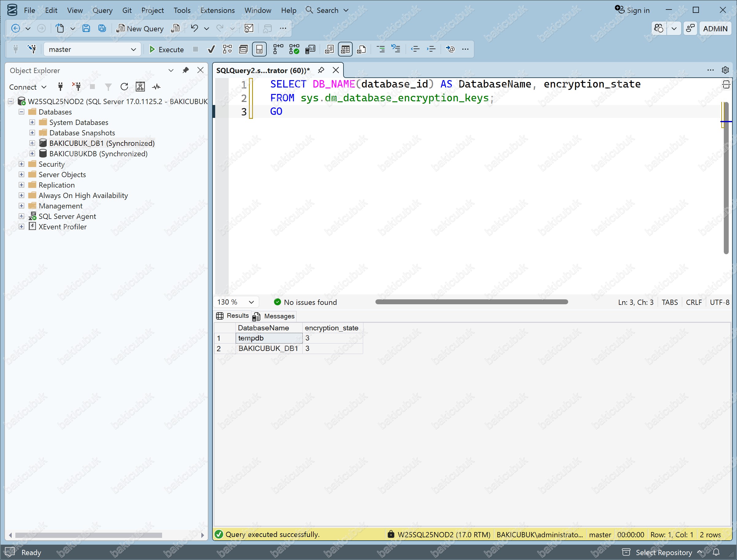This screenshot has width=737, height=560.
Task: Click Specify Values for Template Parameters icon
Action: click(450, 49)
